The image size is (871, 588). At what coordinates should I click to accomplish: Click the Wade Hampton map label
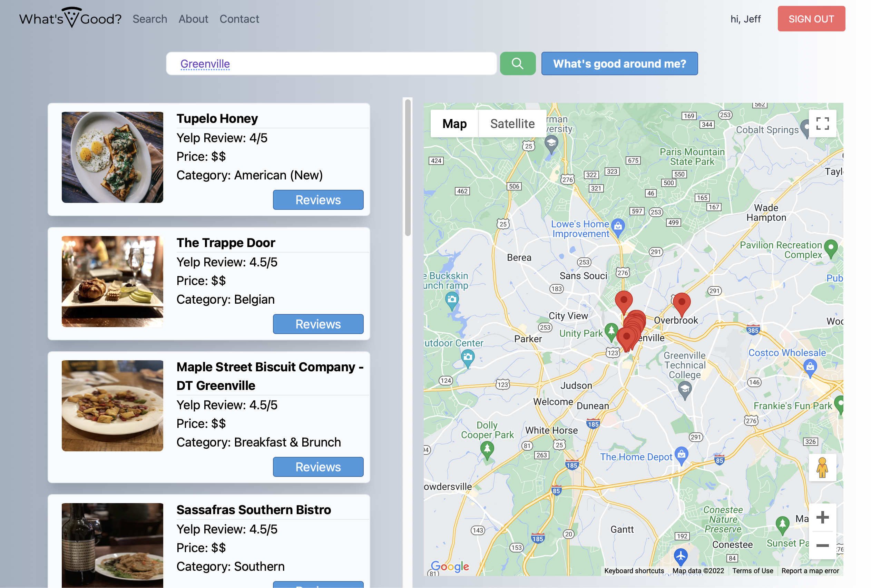[x=766, y=213]
